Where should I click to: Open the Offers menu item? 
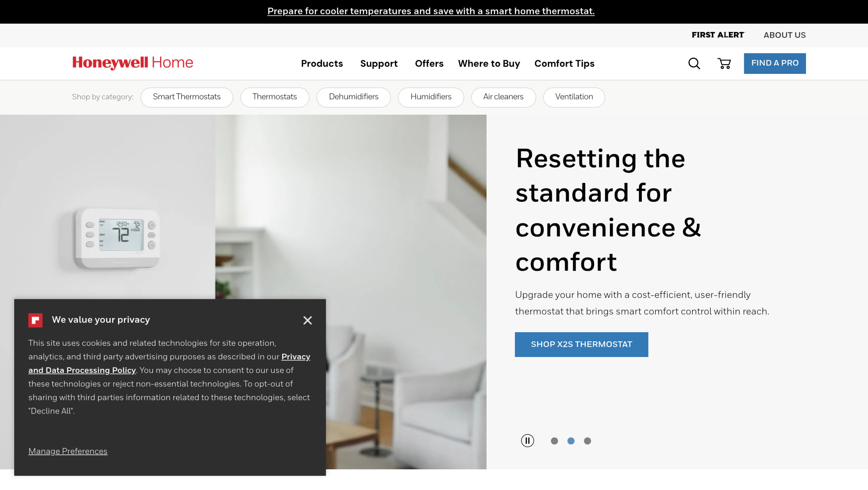click(x=429, y=63)
